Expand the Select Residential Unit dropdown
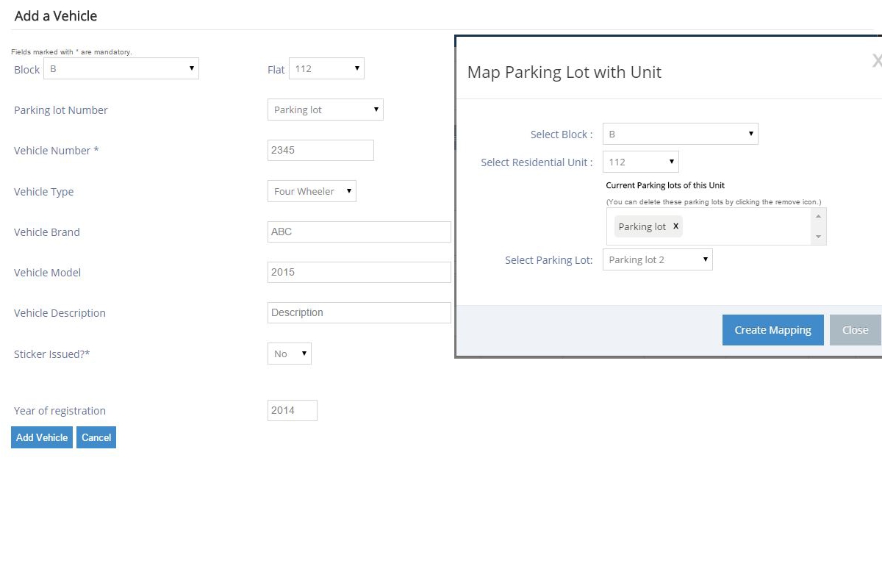The image size is (882, 588). coord(640,162)
